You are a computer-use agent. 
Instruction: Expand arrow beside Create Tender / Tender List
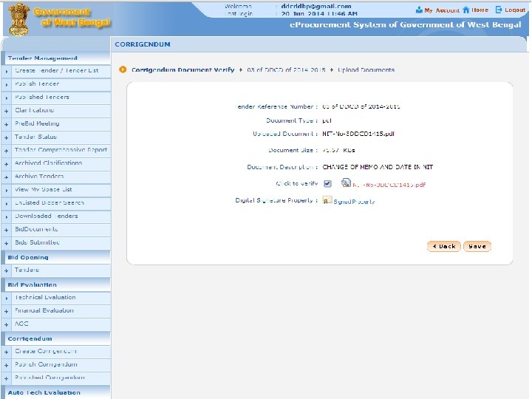click(7, 72)
